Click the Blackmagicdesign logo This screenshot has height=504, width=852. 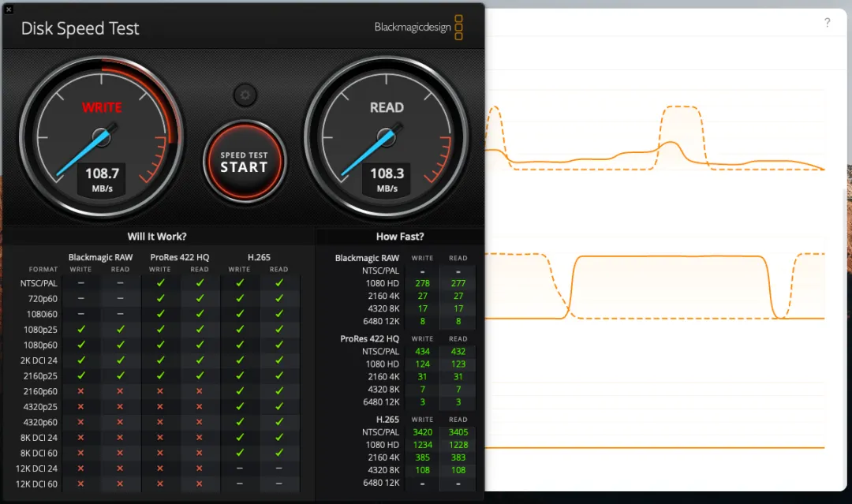tap(418, 27)
